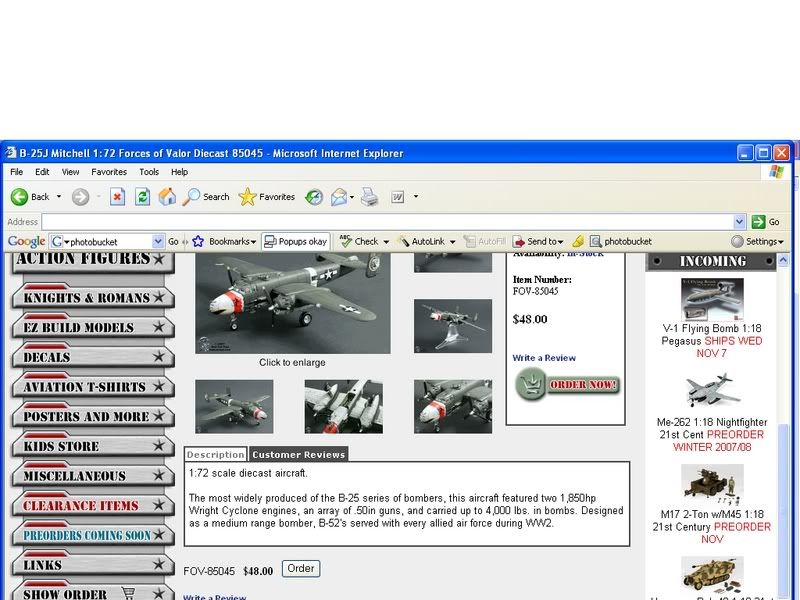
Task: Click the Send to icon
Action: click(x=519, y=241)
